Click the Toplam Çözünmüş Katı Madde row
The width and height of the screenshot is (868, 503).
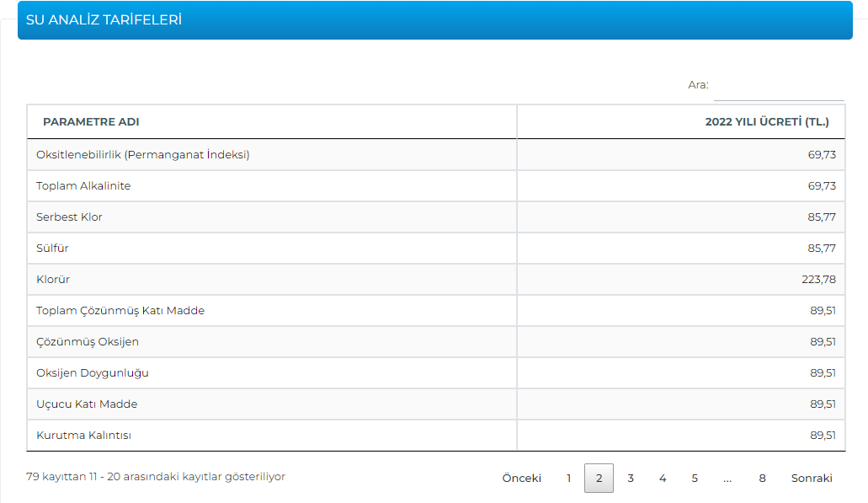coord(120,311)
